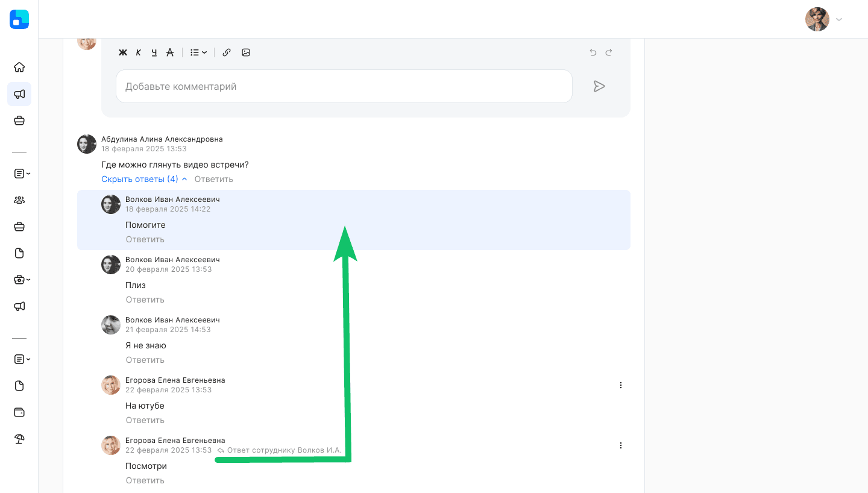Open three-dot menu for "Посмотри" comment
The height and width of the screenshot is (493, 868).
[621, 445]
